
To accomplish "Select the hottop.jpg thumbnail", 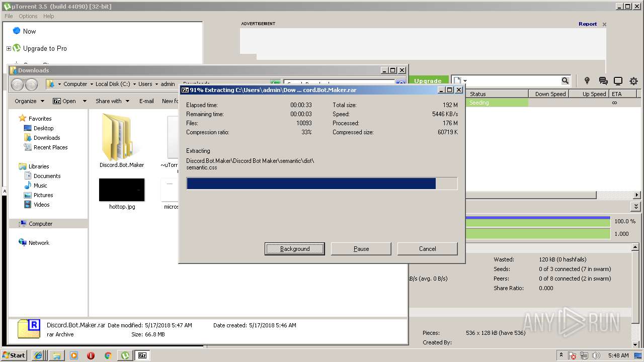I will click(122, 190).
